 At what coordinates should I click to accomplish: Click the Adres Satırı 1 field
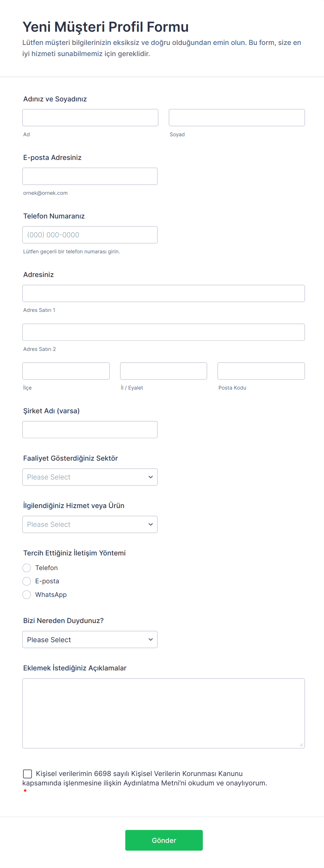pos(163,293)
